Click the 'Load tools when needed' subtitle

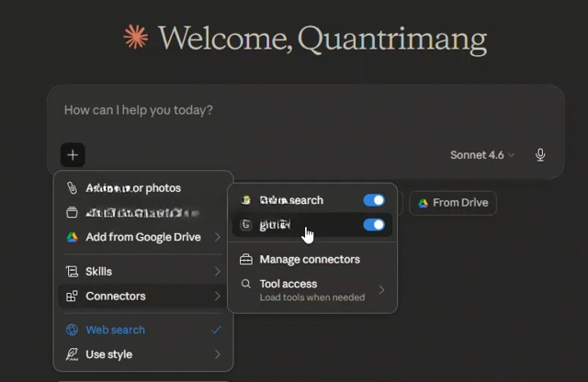tap(312, 298)
